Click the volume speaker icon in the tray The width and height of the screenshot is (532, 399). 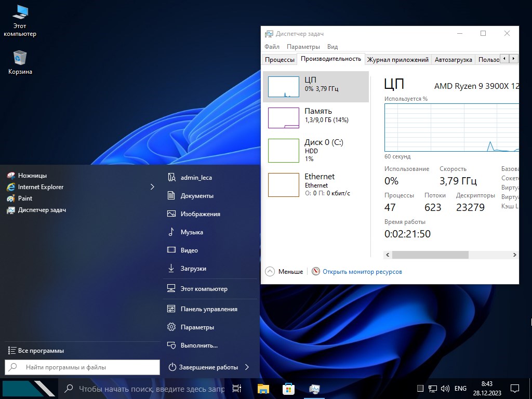(x=445, y=388)
